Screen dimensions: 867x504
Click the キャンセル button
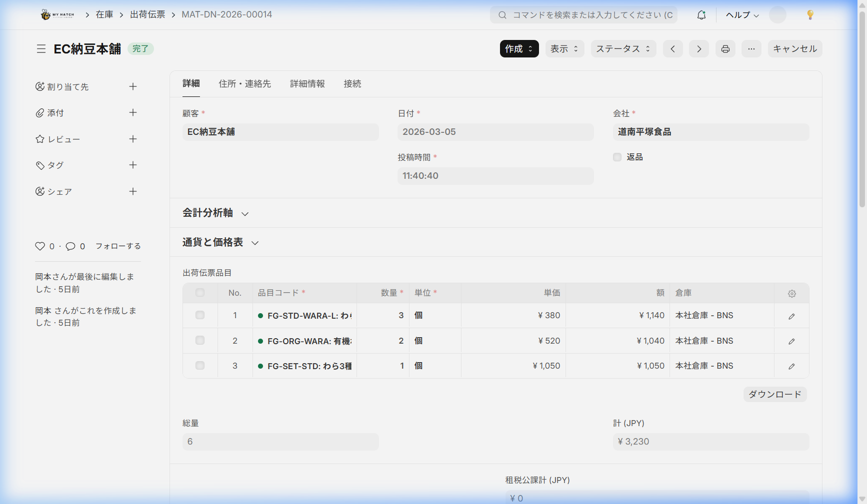click(x=794, y=49)
